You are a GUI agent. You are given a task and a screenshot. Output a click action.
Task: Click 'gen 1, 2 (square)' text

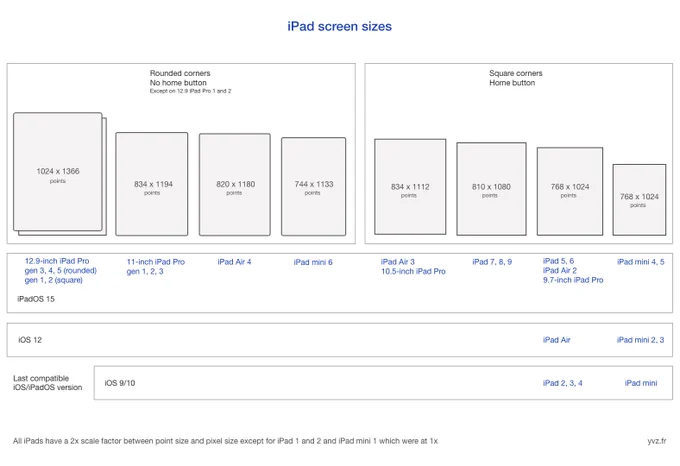click(x=54, y=280)
